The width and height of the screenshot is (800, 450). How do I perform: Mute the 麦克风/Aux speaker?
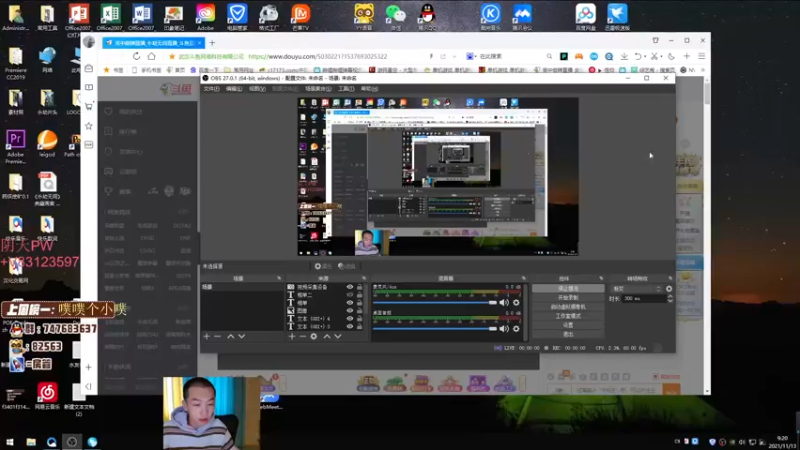(504, 303)
